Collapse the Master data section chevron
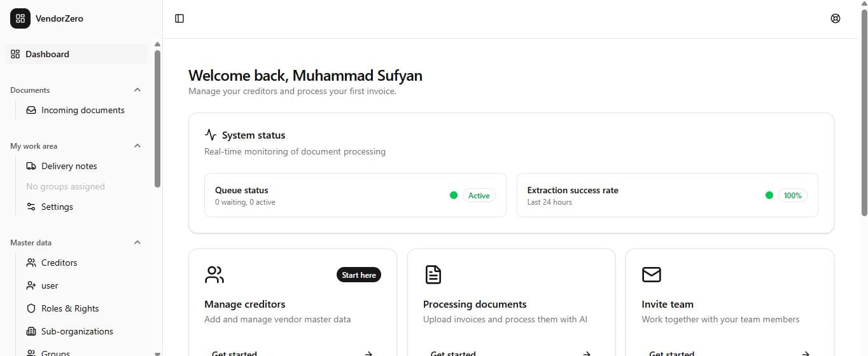The height and width of the screenshot is (356, 868). coord(137,242)
